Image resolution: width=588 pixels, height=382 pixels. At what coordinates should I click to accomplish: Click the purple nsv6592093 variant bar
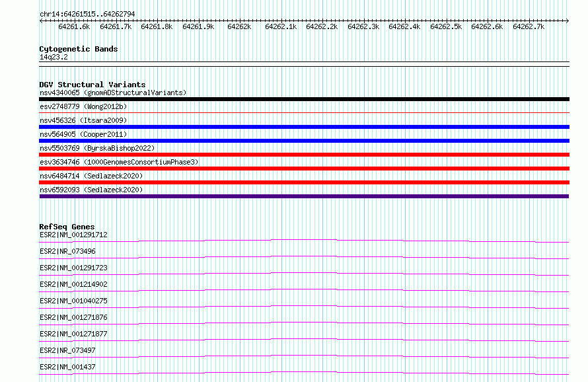pyautogui.click(x=304, y=196)
